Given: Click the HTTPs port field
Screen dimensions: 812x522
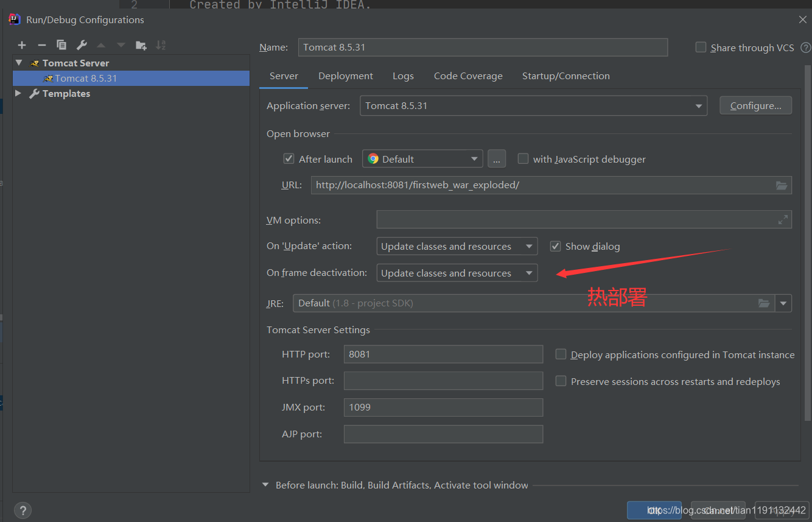Looking at the screenshot, I should [x=443, y=381].
